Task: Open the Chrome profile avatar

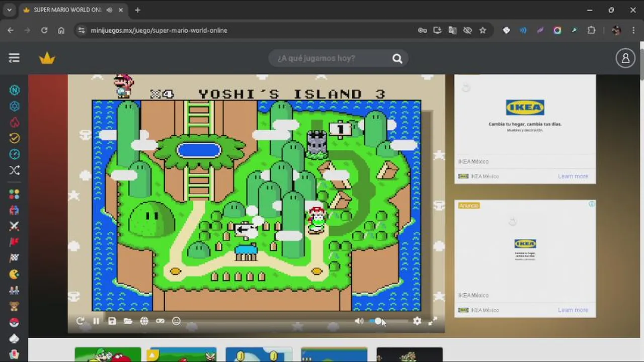Action: tap(616, 30)
